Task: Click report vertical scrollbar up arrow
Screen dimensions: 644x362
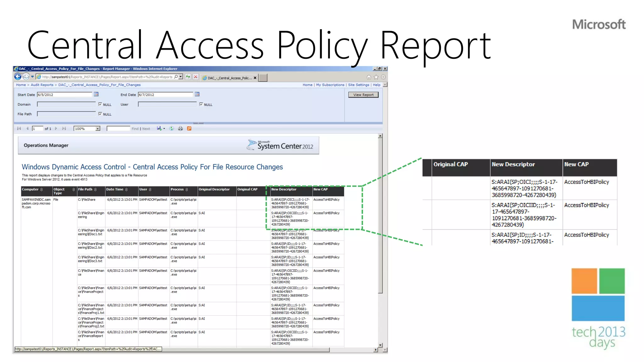Action: point(380,136)
